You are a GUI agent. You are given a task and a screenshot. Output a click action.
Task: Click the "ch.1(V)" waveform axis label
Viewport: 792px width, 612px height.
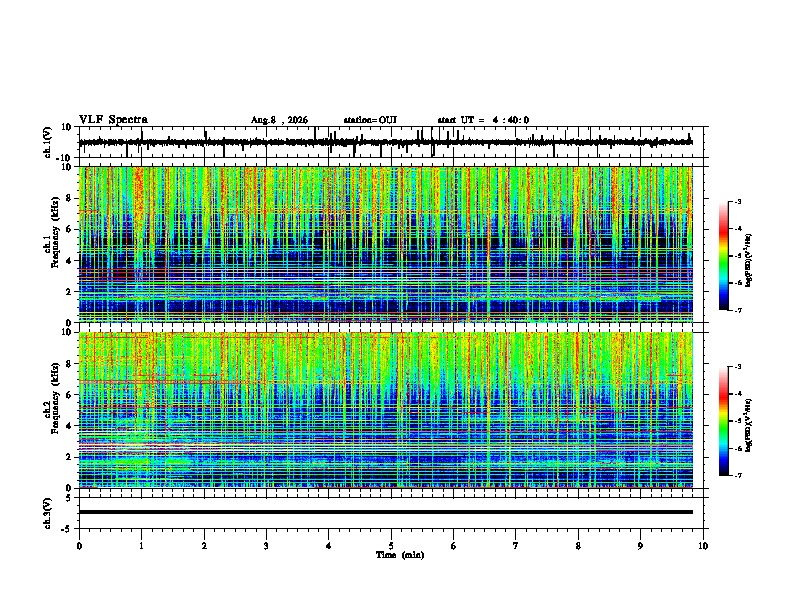[48, 142]
